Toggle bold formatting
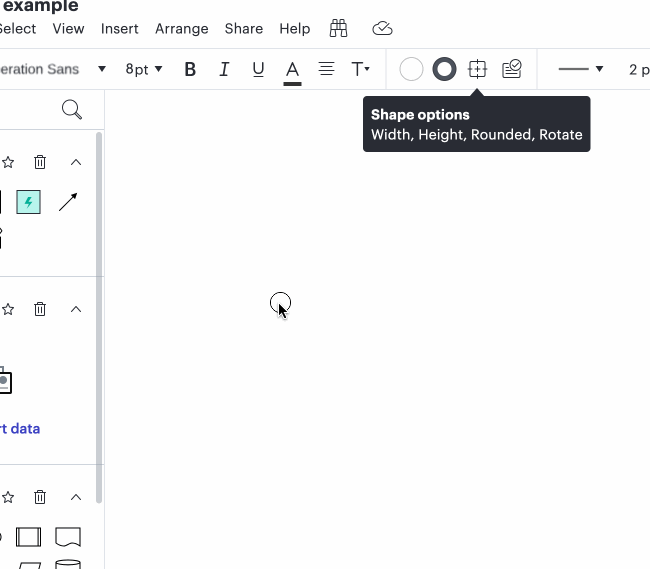The height and width of the screenshot is (569, 650). coord(190,69)
